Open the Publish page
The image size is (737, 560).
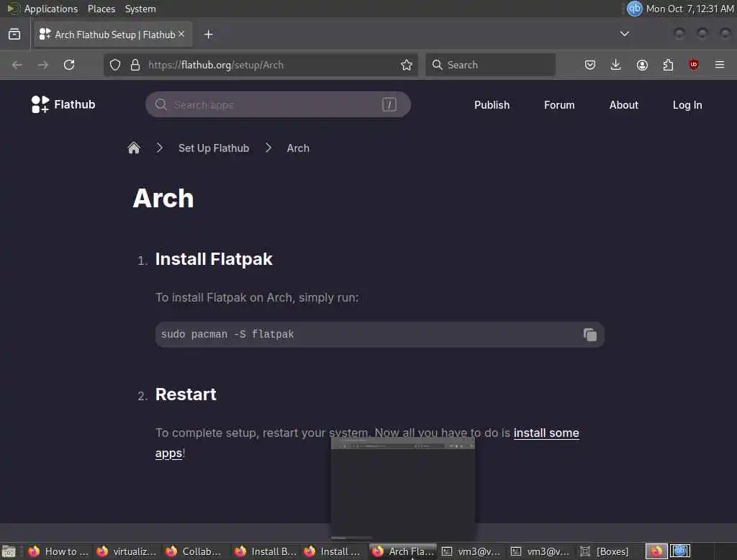(x=492, y=105)
